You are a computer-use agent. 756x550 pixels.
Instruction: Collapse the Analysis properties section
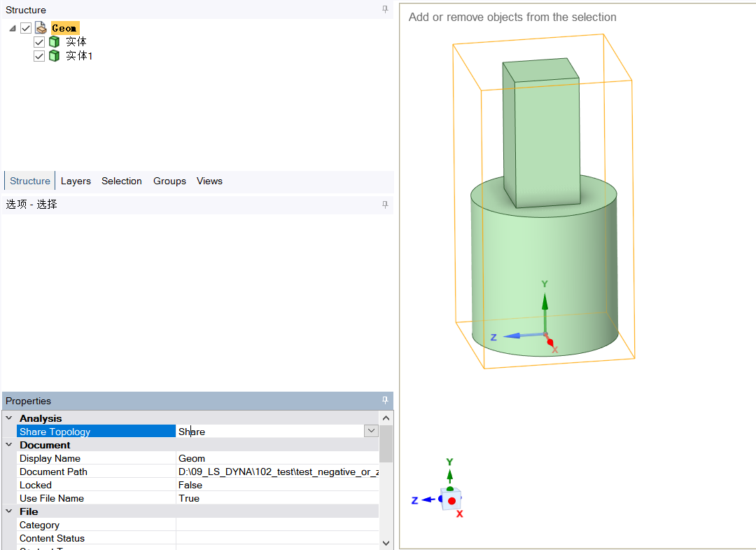click(9, 418)
